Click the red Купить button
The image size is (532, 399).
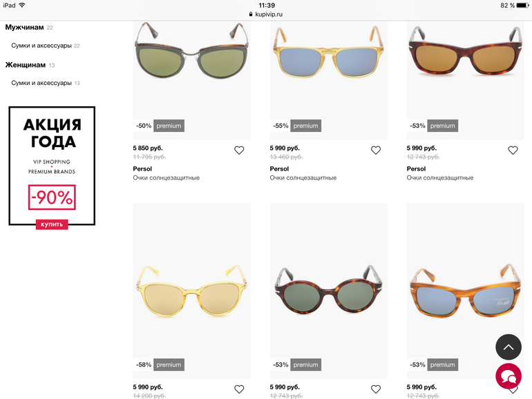tap(52, 224)
